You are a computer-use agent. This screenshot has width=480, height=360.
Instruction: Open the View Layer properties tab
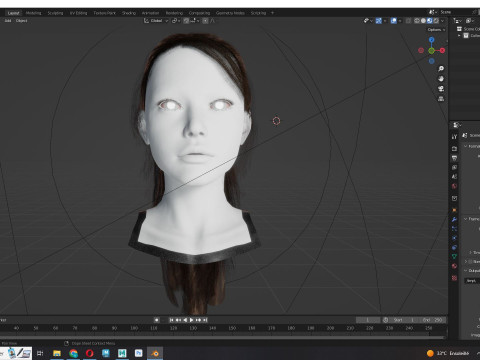454,167
